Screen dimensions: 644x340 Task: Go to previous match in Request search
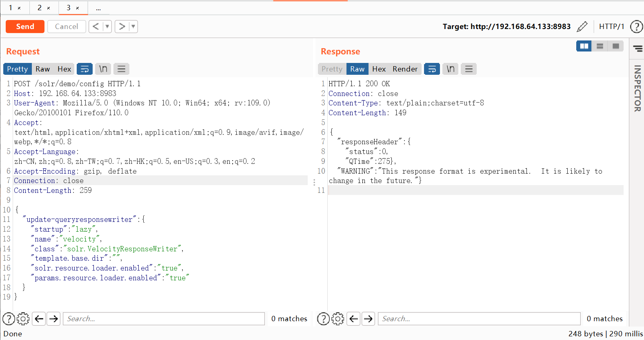pyautogui.click(x=39, y=319)
